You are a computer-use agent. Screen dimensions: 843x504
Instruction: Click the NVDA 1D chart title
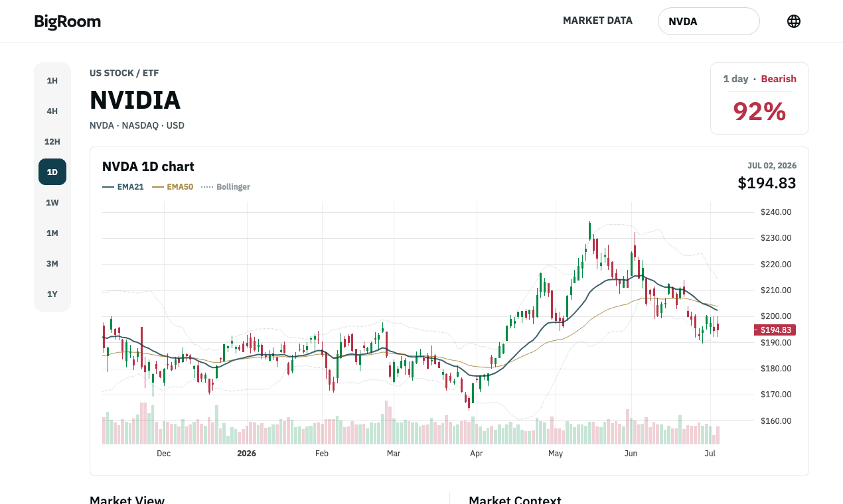pyautogui.click(x=148, y=166)
